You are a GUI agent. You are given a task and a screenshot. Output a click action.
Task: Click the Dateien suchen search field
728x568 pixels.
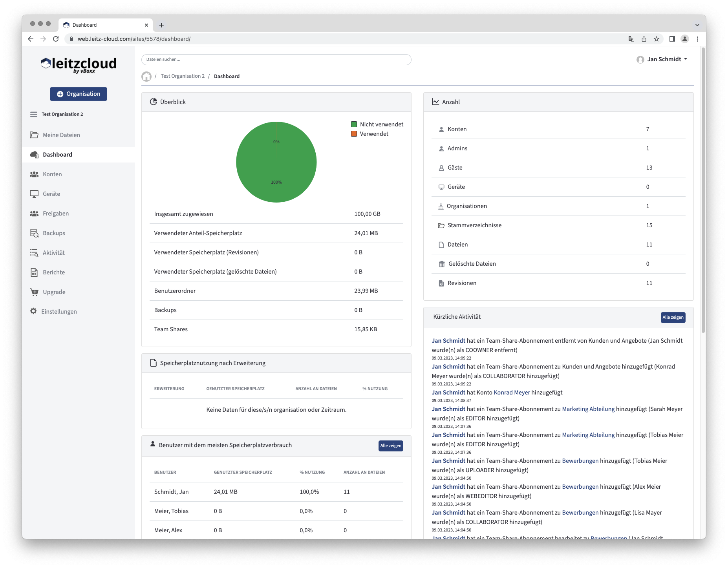click(276, 59)
